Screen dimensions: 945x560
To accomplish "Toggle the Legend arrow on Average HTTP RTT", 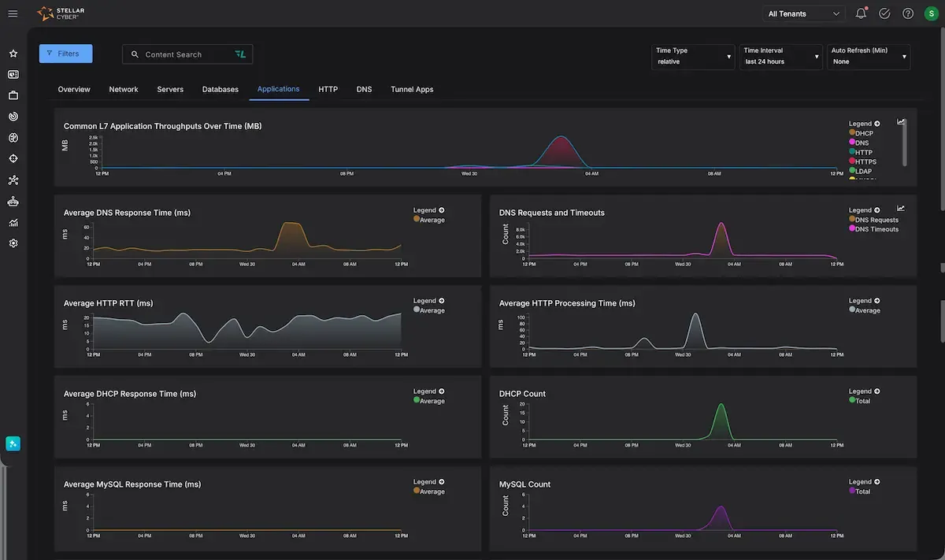I will (x=442, y=301).
